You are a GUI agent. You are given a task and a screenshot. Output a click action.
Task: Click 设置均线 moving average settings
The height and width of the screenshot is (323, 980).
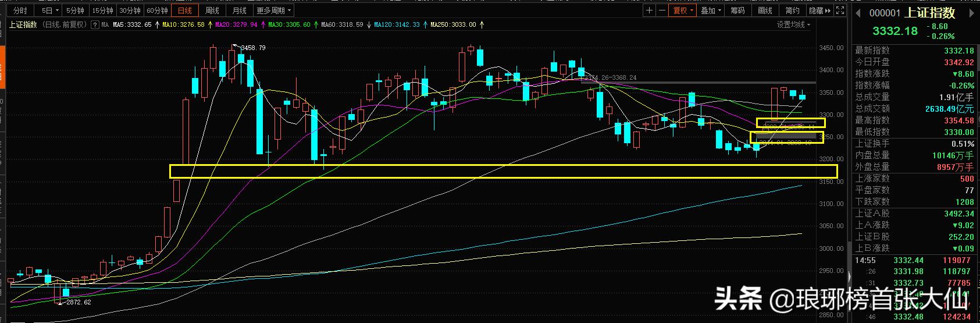(793, 24)
